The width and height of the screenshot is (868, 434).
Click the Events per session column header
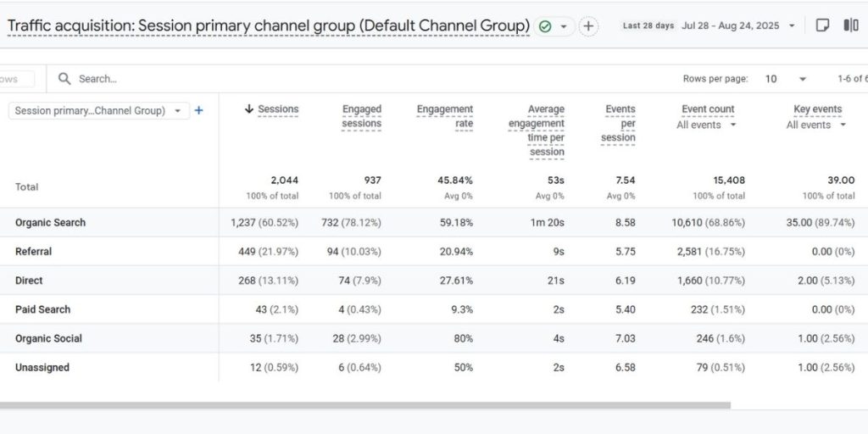(619, 123)
